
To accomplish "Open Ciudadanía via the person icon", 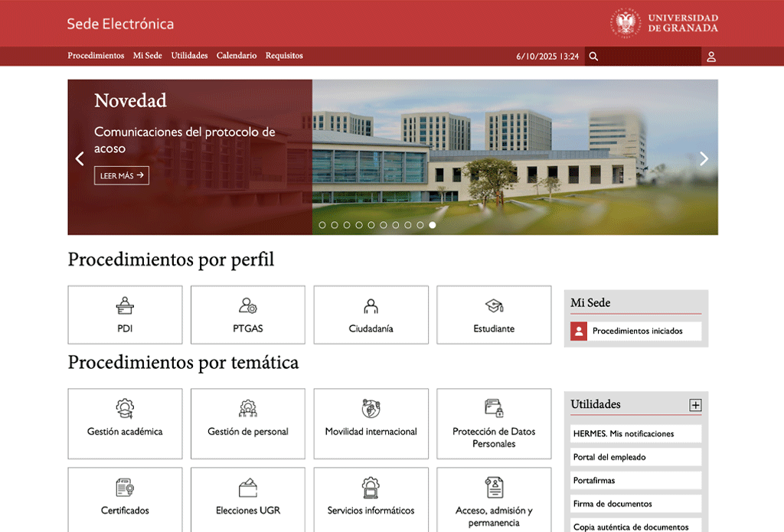I will [371, 305].
